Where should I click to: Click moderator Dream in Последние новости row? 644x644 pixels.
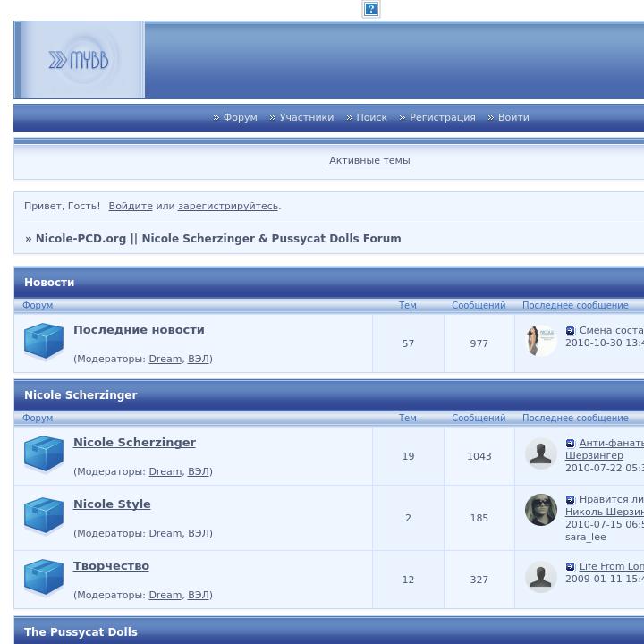pyautogui.click(x=165, y=359)
